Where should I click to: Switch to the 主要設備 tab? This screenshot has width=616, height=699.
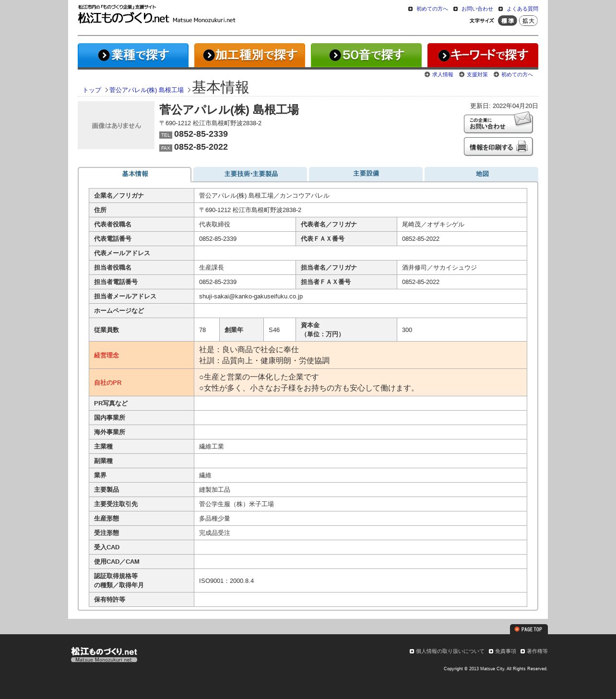point(366,174)
